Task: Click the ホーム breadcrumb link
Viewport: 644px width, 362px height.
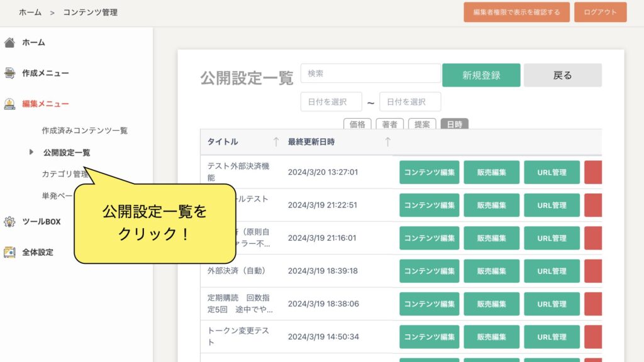Action: [30, 12]
